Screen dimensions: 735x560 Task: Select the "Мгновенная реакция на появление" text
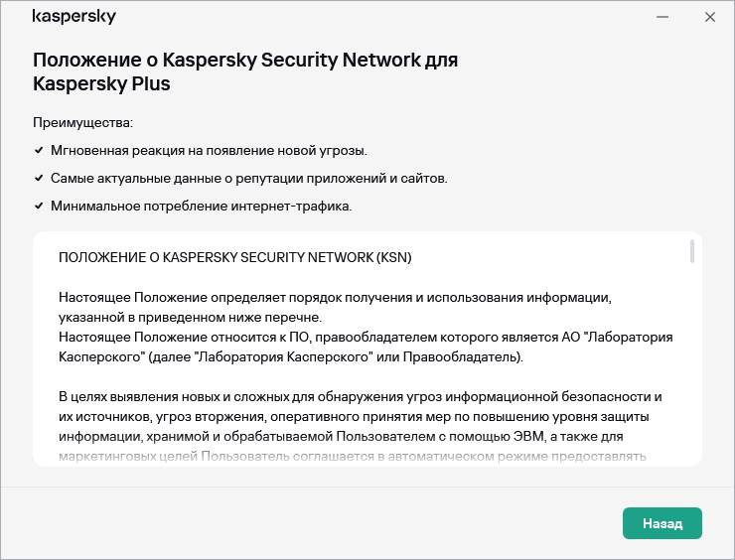point(209,151)
